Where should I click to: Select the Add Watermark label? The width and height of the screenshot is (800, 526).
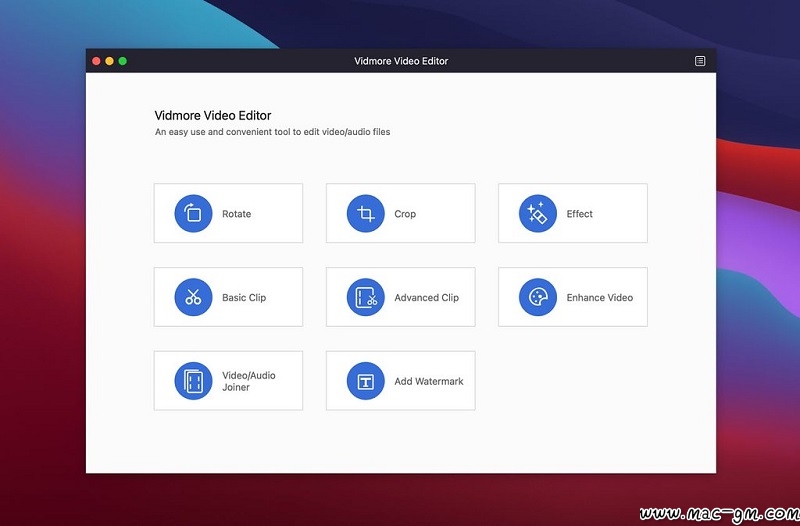(x=429, y=381)
